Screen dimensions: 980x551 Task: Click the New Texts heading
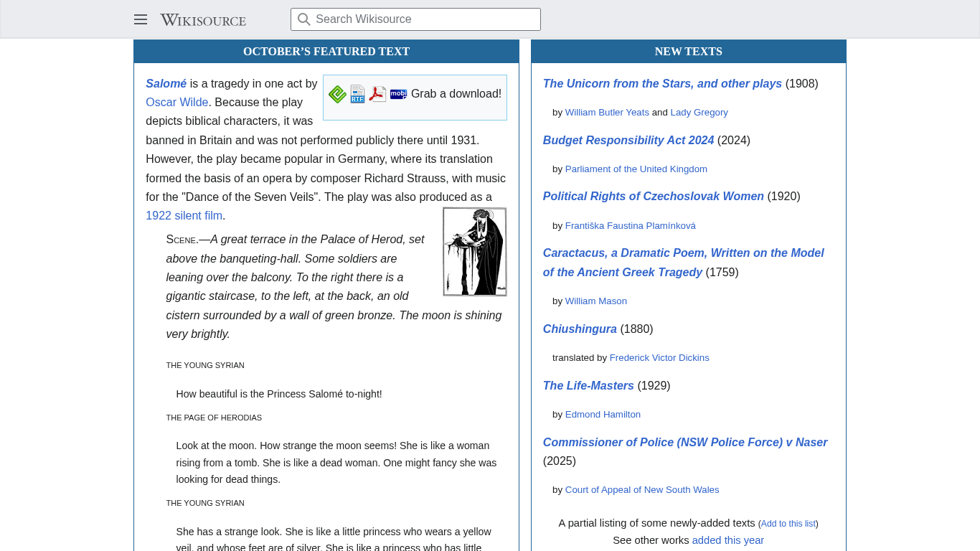pos(689,52)
